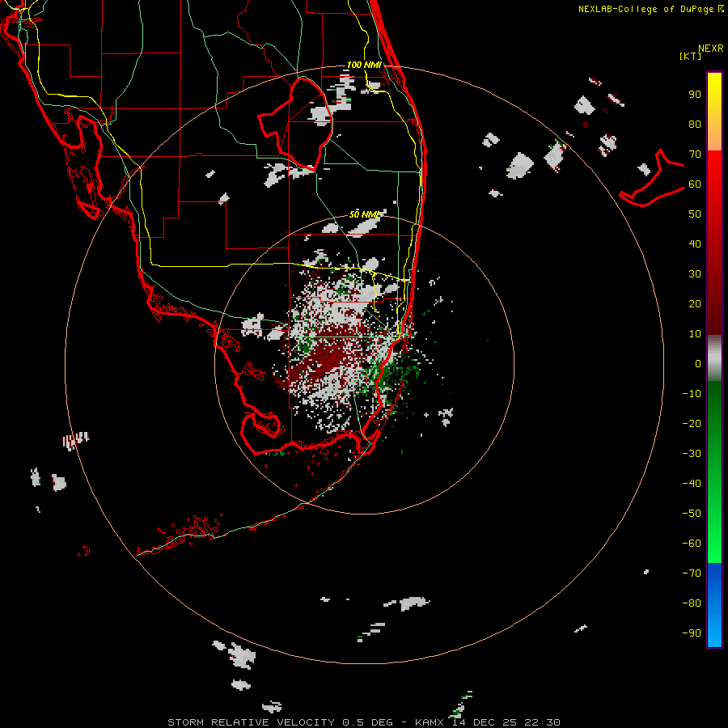
Task: Click the 70 value on velocity scale
Action: point(695,154)
